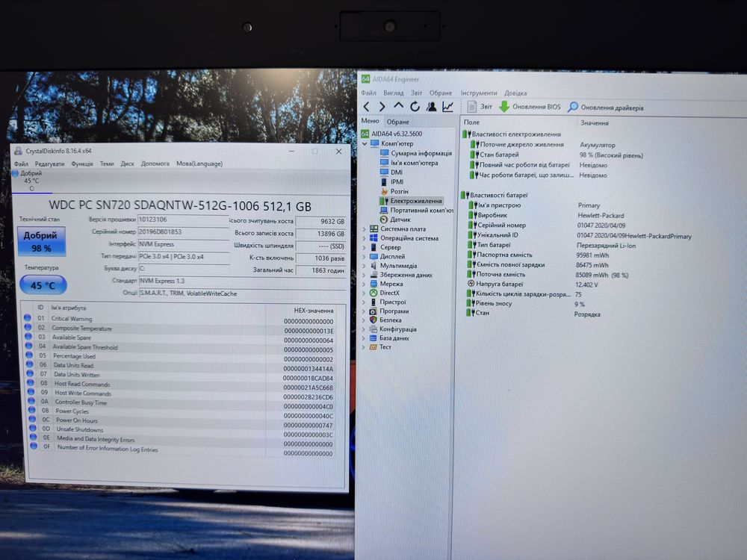747x560 pixels.
Task: Click Оновлення BIOS toolbar button
Action: (x=530, y=107)
